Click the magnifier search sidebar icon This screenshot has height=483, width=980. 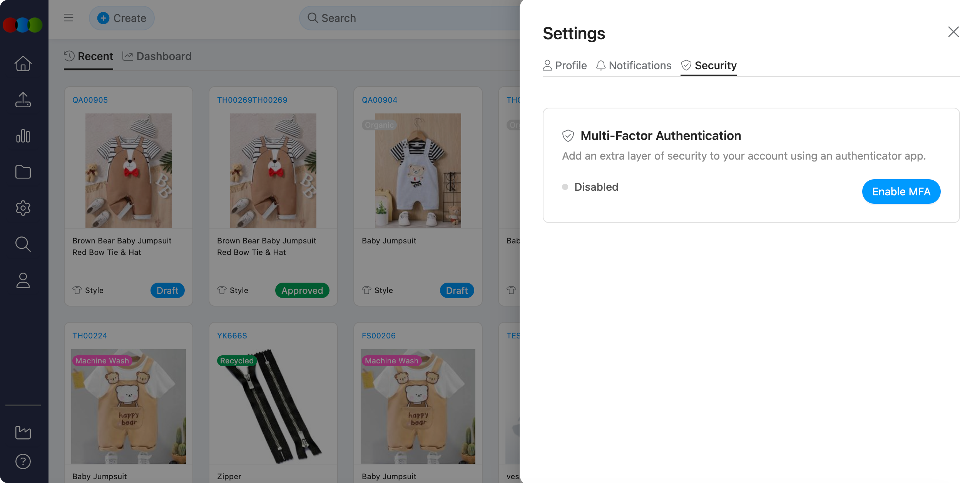pyautogui.click(x=23, y=244)
